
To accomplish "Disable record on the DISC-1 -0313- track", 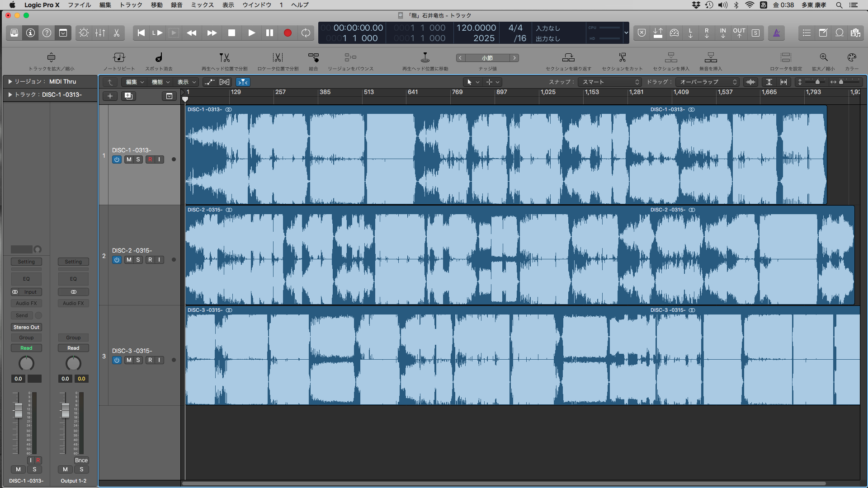I will coord(150,160).
